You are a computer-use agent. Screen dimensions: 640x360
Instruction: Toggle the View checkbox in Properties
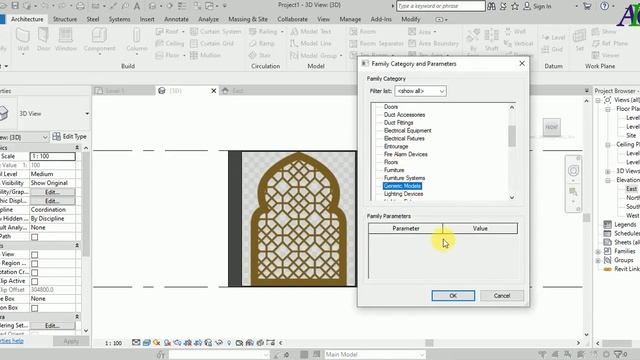[x=35, y=254]
